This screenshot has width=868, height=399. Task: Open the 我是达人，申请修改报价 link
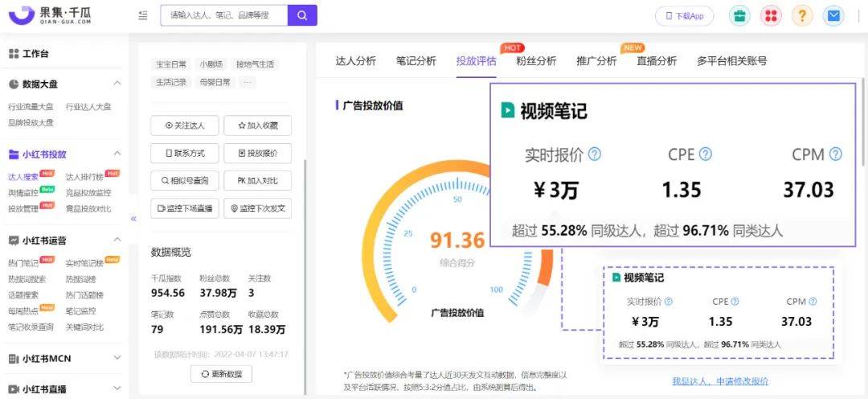tap(720, 381)
